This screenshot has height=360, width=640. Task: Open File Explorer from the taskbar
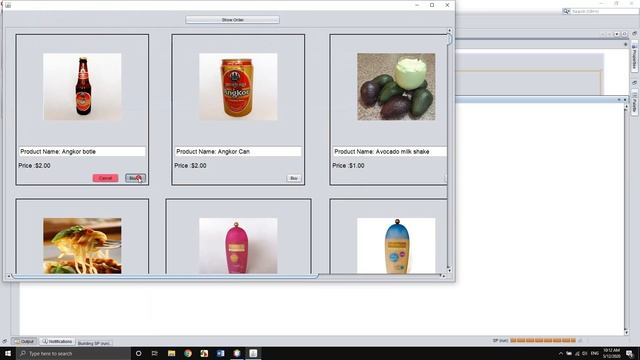point(171,353)
